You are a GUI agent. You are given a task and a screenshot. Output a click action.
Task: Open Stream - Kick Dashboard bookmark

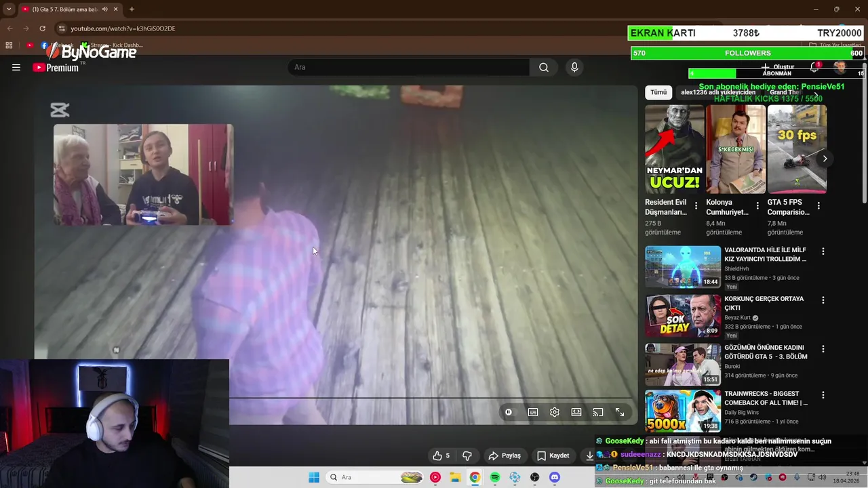pos(112,45)
